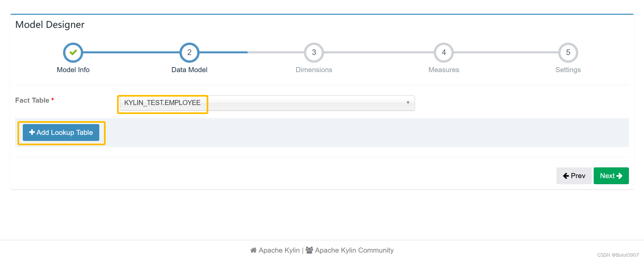Proceed with the green Next button

[x=611, y=176]
